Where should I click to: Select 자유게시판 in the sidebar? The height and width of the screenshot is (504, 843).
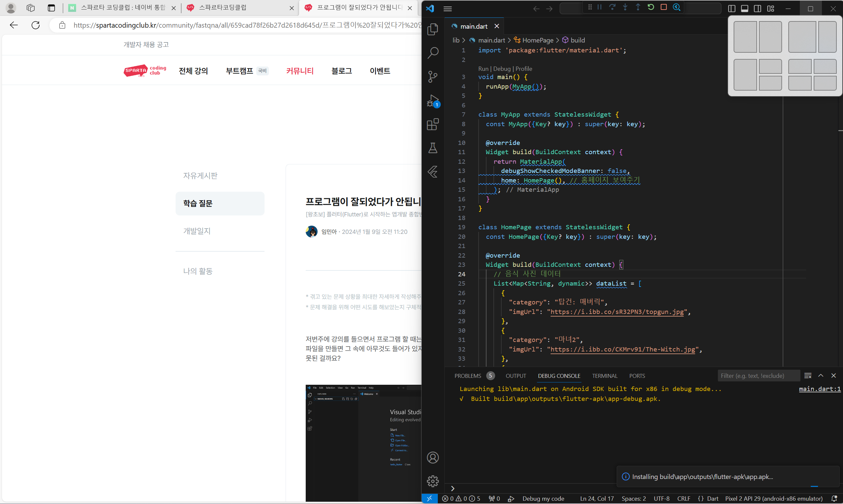pos(200,176)
